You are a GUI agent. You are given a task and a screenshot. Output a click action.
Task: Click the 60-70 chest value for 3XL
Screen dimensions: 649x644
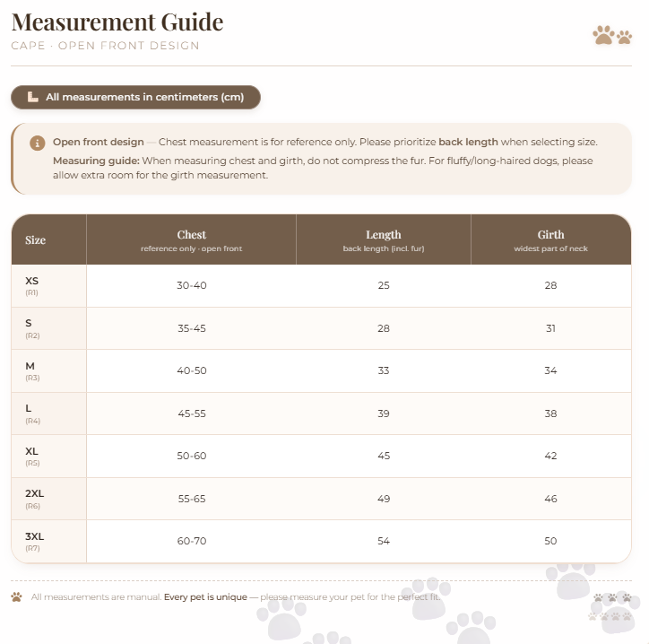point(192,541)
